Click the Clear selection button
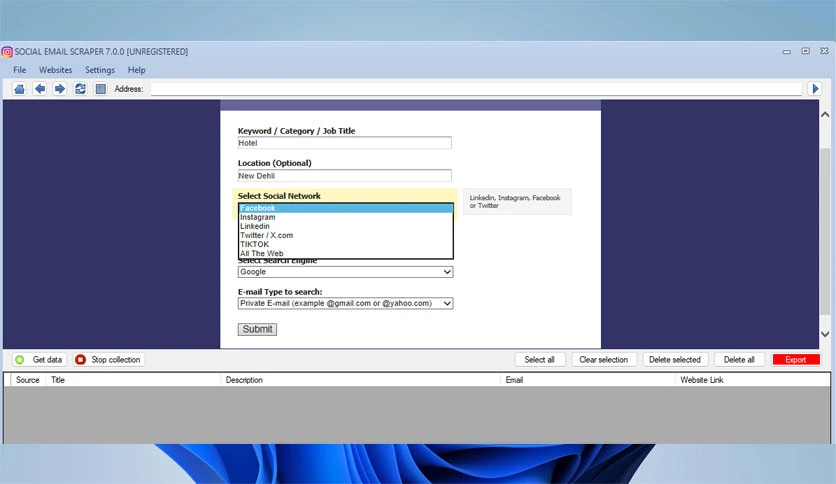This screenshot has height=484, width=836. (x=604, y=360)
